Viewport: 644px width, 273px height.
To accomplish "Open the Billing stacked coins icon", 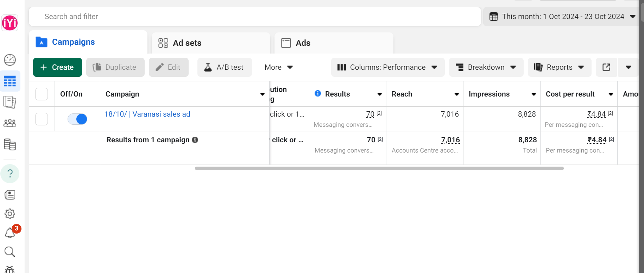I will point(10,144).
